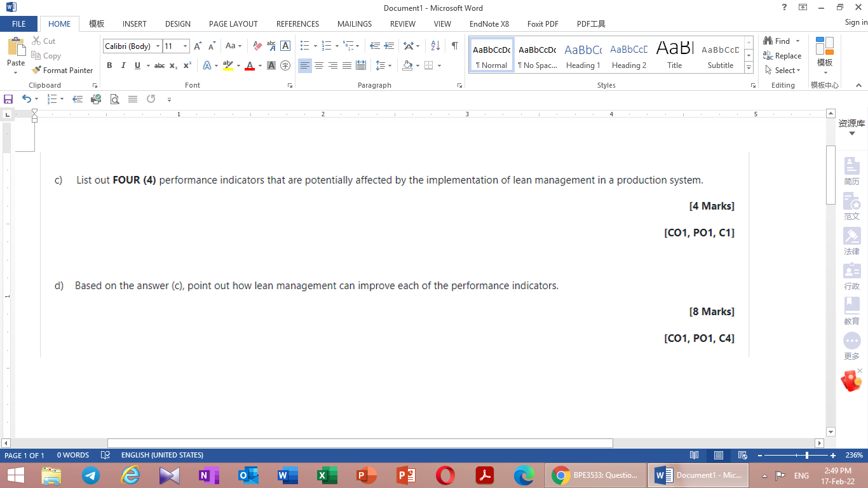Toggle superscript formatting
Viewport: 868px width, 488px height.
186,65
